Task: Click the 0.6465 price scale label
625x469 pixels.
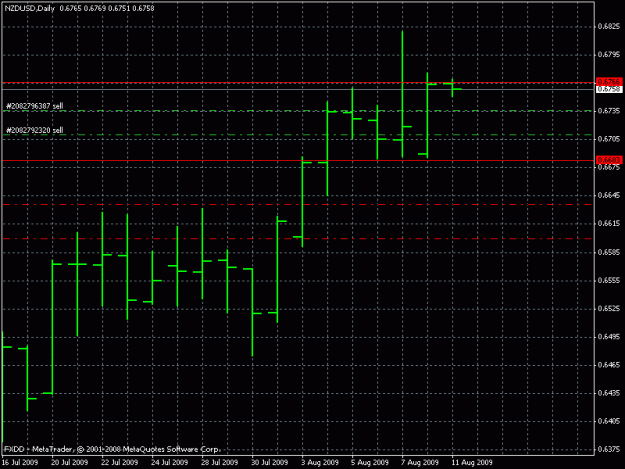Action: coord(609,365)
